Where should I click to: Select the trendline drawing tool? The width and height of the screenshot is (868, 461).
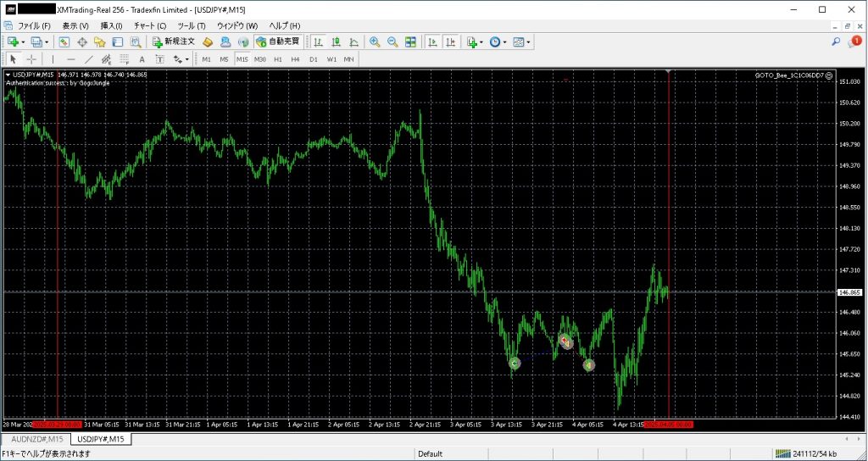click(x=88, y=59)
